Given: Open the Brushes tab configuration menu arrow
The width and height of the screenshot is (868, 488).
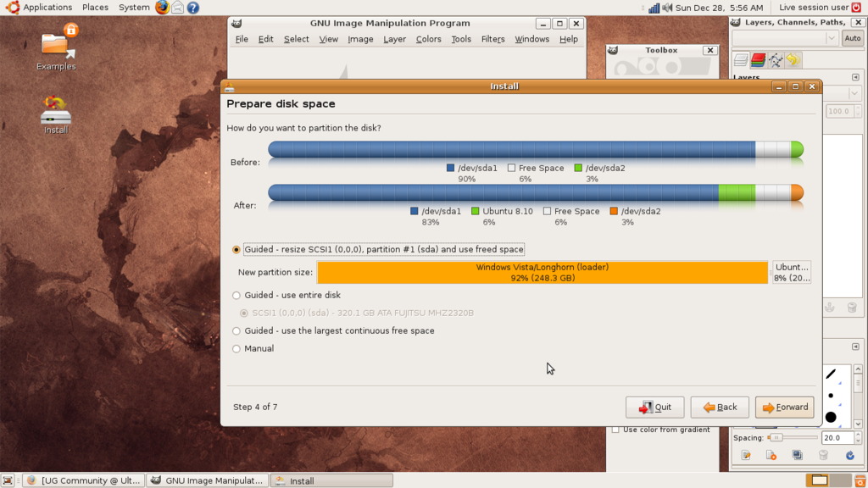Looking at the screenshot, I should pos(855,347).
